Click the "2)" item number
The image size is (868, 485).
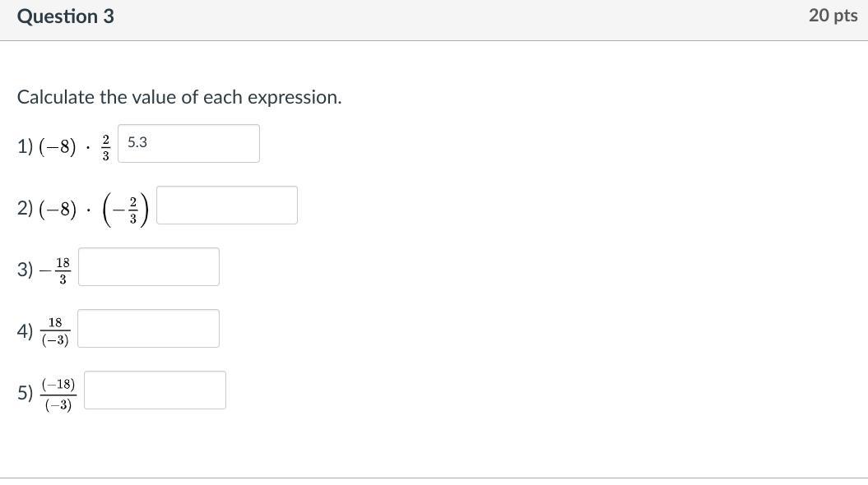coord(25,208)
